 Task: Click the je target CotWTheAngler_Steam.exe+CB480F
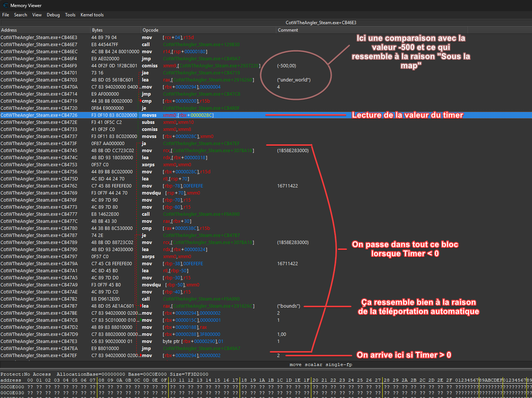tap(201, 108)
